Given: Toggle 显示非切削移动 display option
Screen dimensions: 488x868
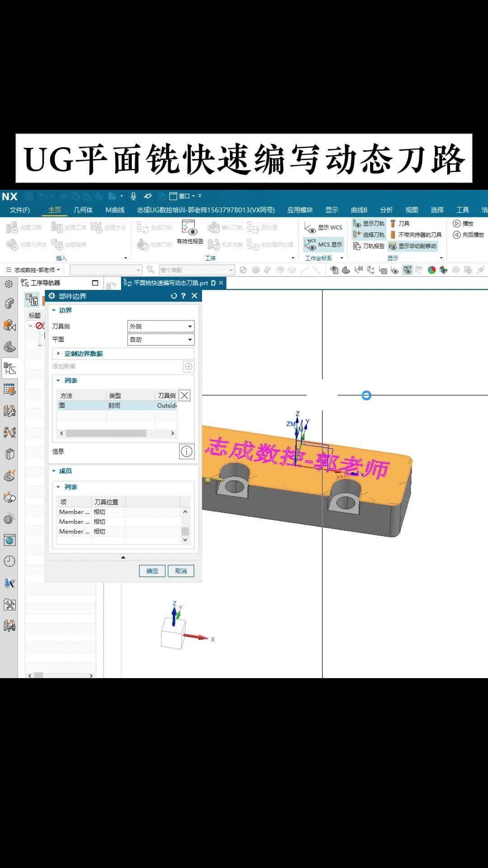Looking at the screenshot, I should point(413,246).
